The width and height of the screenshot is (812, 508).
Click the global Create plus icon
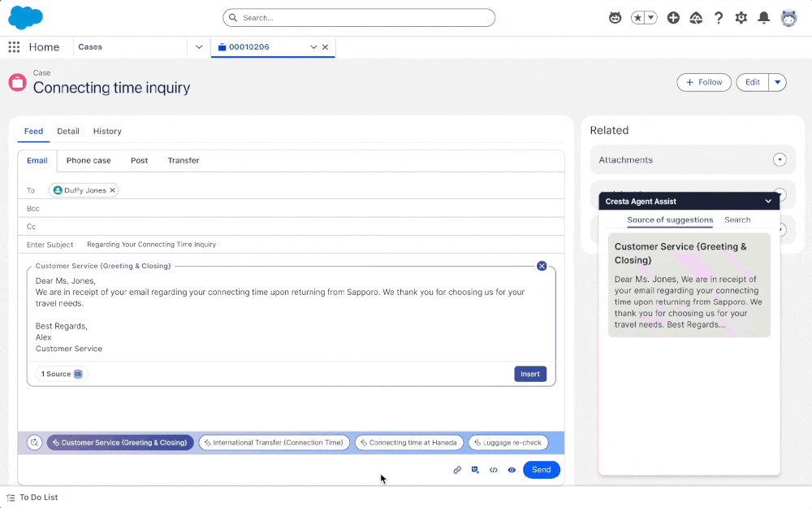(x=673, y=18)
